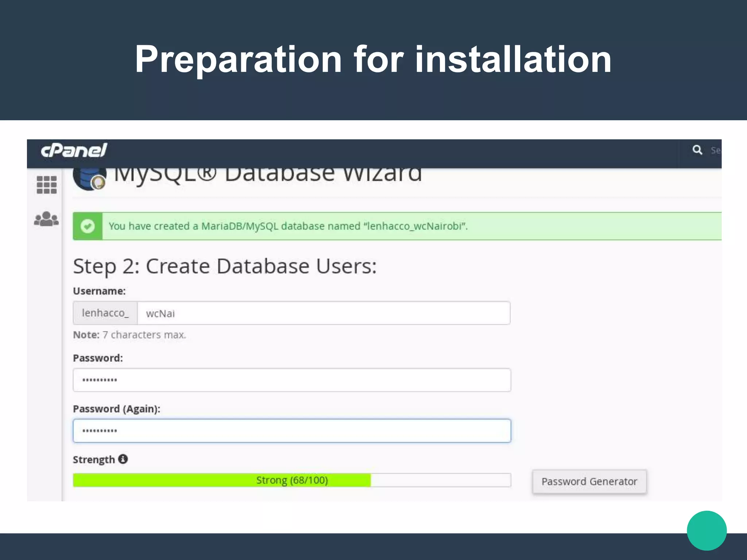The image size is (747, 560).
Task: Click the 'Strength' label
Action: coord(94,460)
